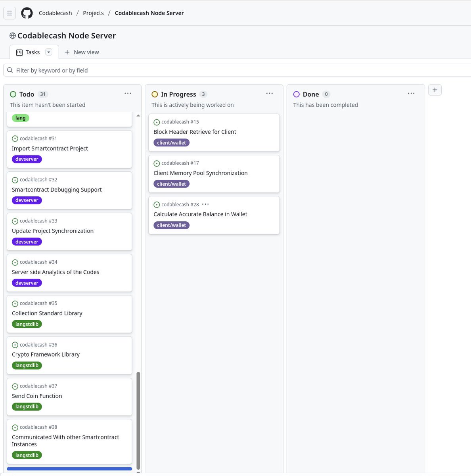
Task: Click open-issue icon on card #32
Action: 15,180
